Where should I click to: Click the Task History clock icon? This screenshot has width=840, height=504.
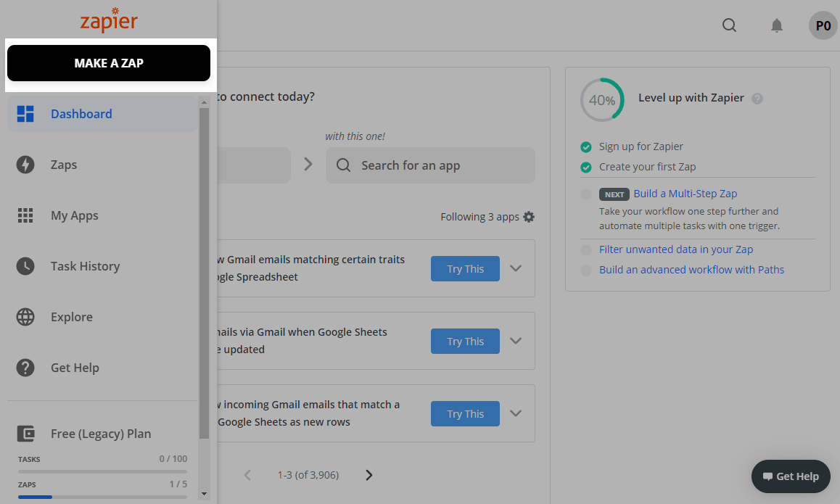tap(25, 266)
